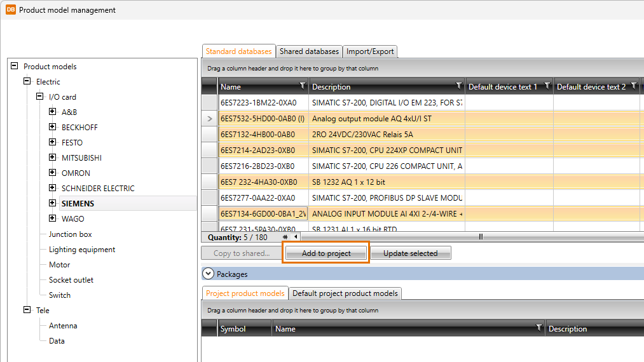Image resolution: width=644 pixels, height=362 pixels.
Task: Open the Import/Export tab
Action: tap(370, 51)
